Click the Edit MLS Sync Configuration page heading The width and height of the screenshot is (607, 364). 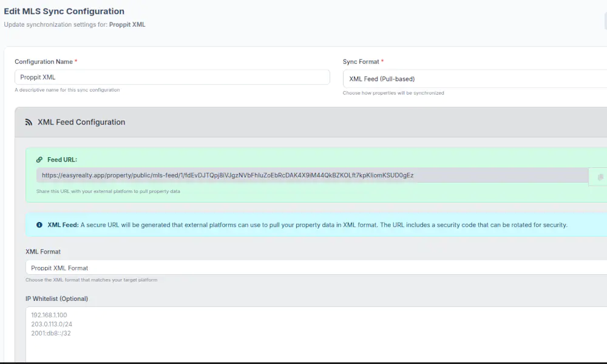pos(64,12)
